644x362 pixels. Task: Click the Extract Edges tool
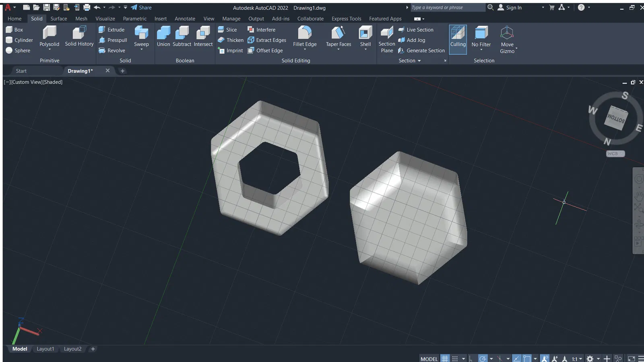point(267,40)
